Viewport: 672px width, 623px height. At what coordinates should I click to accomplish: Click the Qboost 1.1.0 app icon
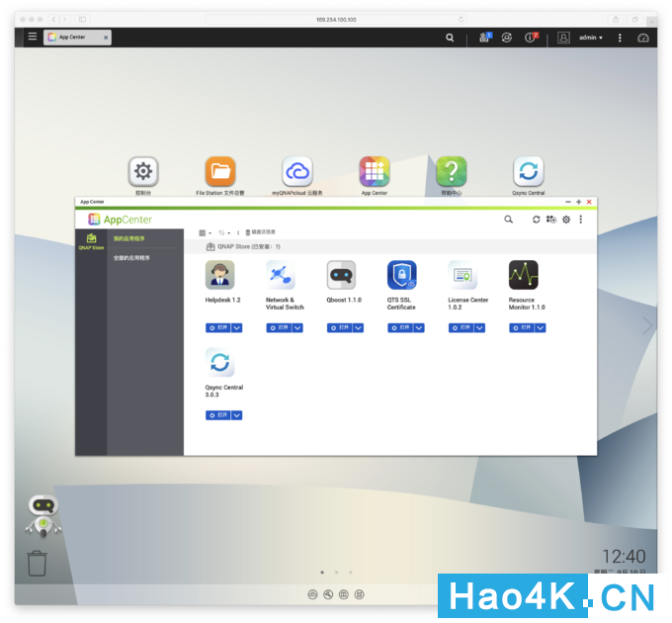tap(341, 275)
